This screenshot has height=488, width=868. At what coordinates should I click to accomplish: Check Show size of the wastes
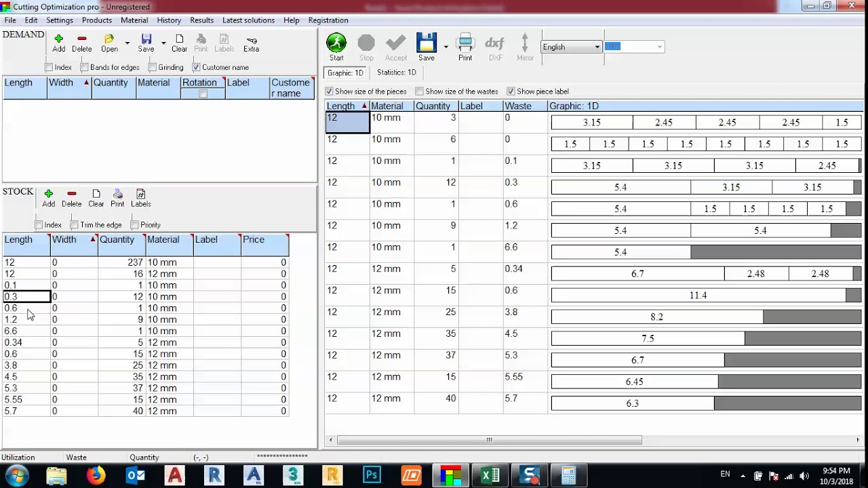[x=419, y=91]
